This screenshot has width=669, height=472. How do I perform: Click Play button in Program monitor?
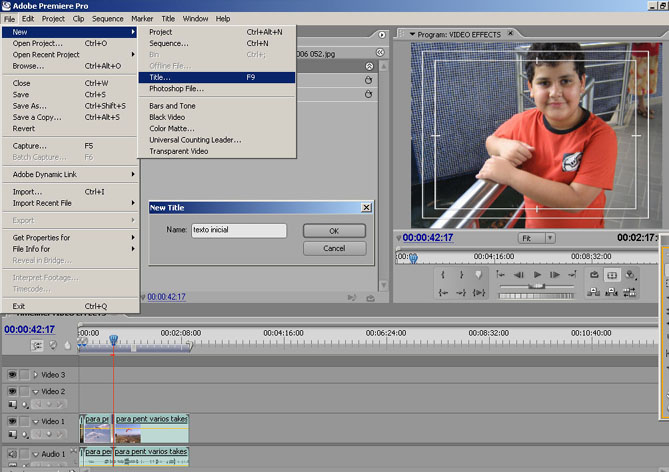[x=537, y=274]
